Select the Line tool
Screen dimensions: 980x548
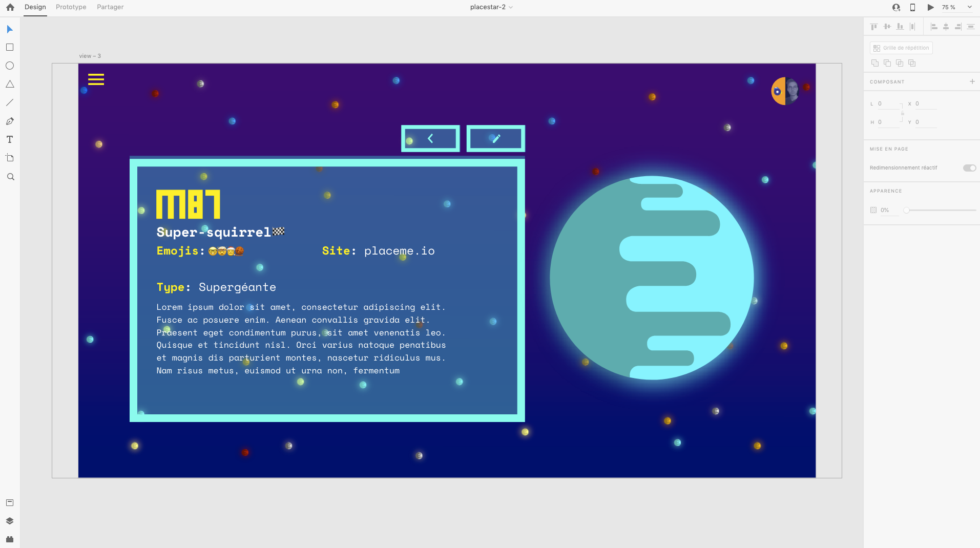[x=10, y=102]
